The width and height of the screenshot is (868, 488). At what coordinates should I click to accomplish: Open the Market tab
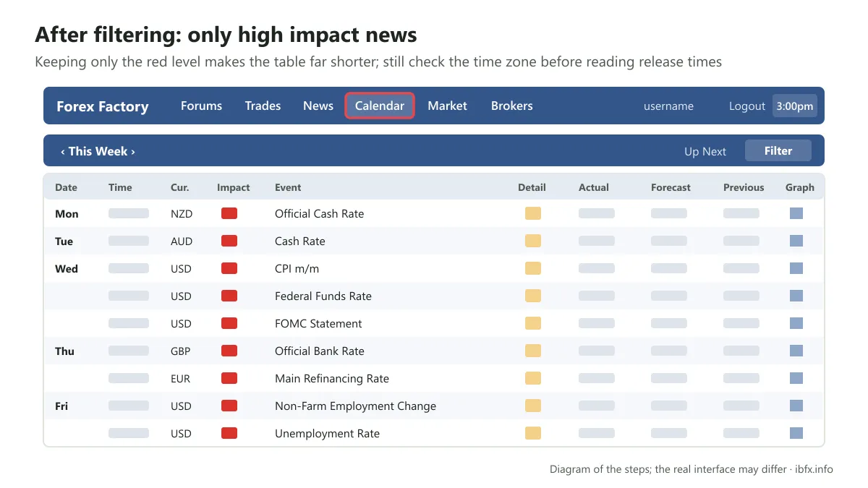[447, 106]
